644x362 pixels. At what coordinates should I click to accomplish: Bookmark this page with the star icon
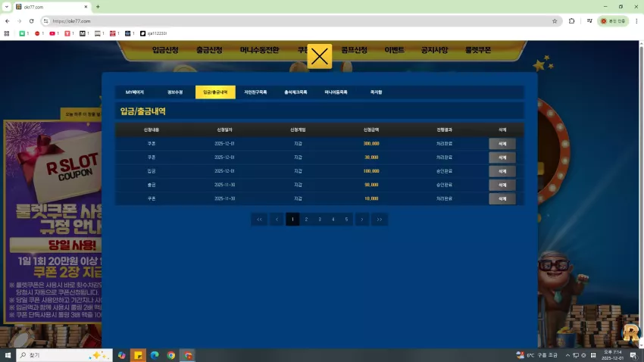[x=555, y=21]
